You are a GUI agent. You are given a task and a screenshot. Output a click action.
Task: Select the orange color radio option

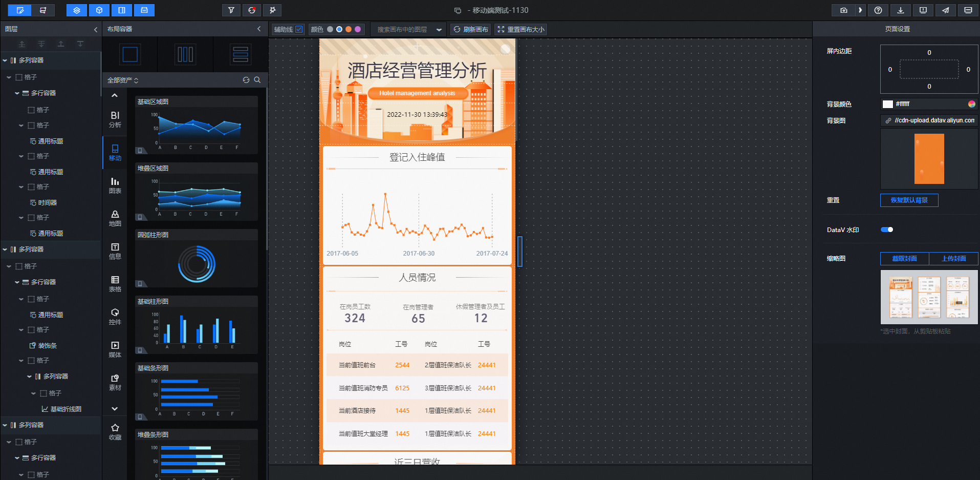349,29
